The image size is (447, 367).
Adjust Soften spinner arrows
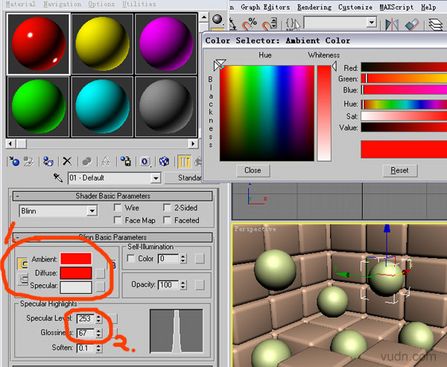pos(98,348)
